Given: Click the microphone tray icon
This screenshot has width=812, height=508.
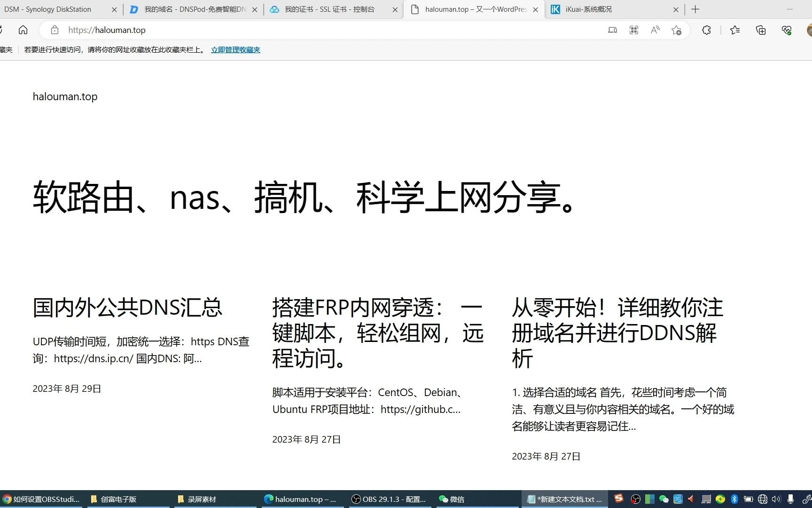Looking at the screenshot, I should click(x=791, y=499).
